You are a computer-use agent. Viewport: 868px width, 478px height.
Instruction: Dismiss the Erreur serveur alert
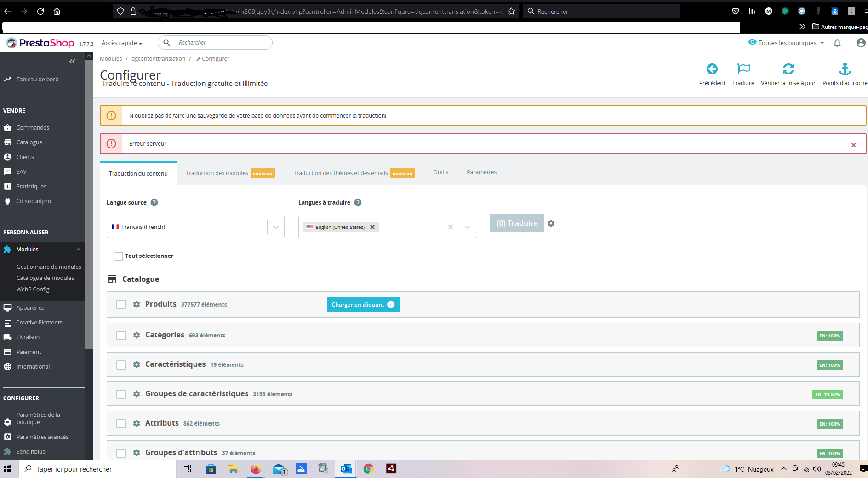click(854, 145)
